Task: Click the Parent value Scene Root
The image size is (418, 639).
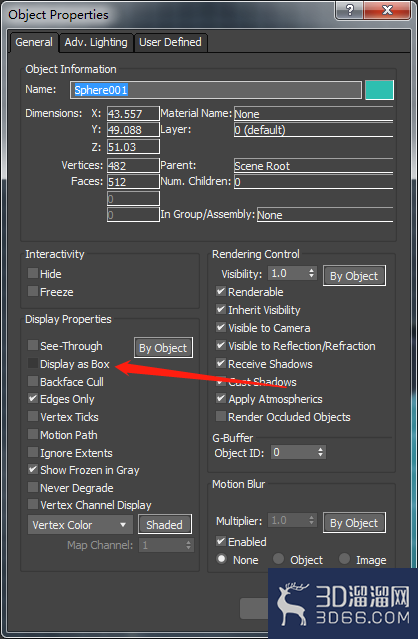Action: tap(313, 166)
